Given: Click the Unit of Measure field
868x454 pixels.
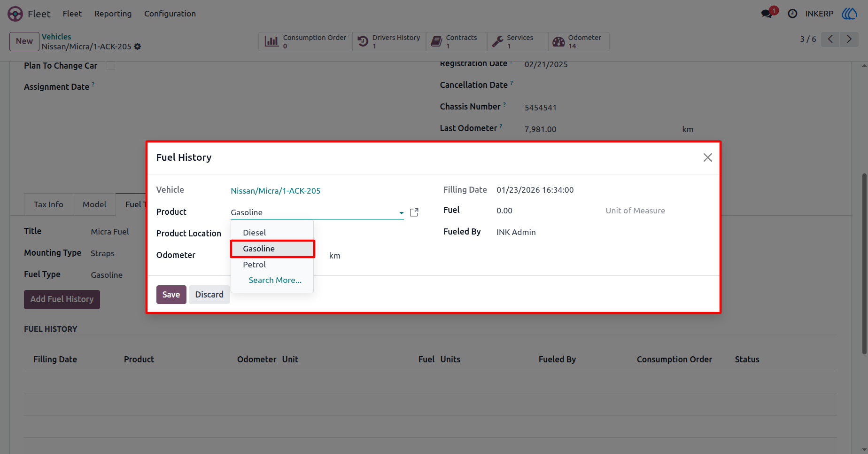Looking at the screenshot, I should coord(635,211).
